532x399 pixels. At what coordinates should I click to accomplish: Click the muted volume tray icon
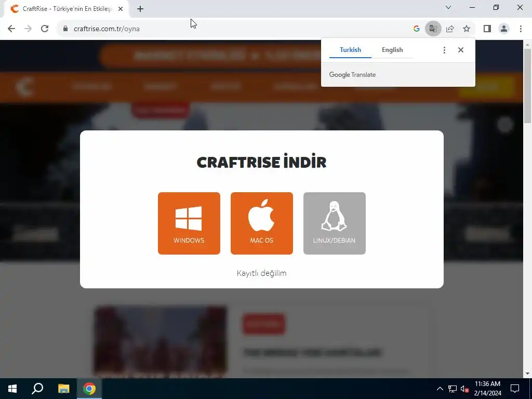pyautogui.click(x=464, y=389)
